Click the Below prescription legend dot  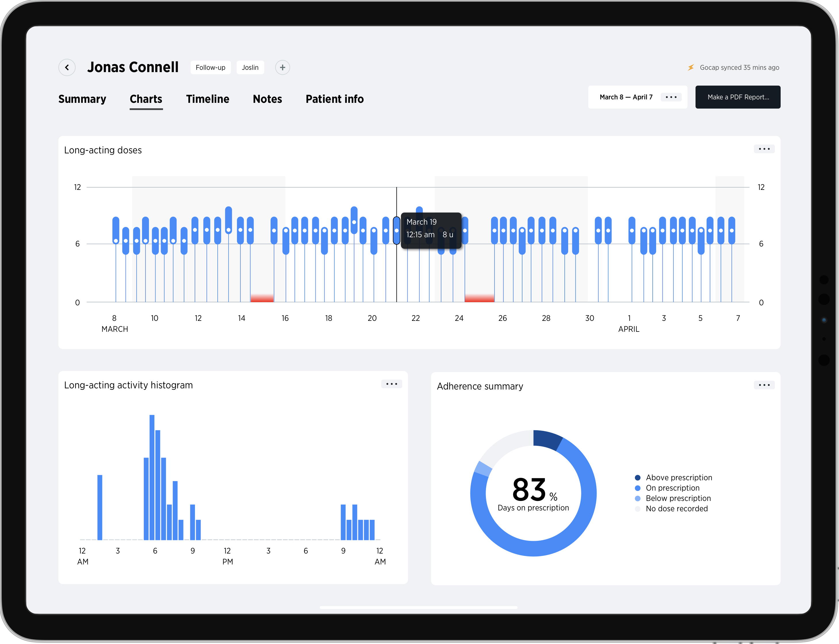coord(638,498)
